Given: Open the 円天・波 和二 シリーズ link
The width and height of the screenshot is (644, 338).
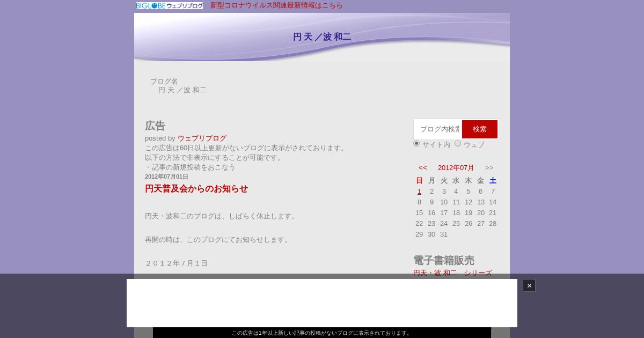Looking at the screenshot, I should (452, 273).
